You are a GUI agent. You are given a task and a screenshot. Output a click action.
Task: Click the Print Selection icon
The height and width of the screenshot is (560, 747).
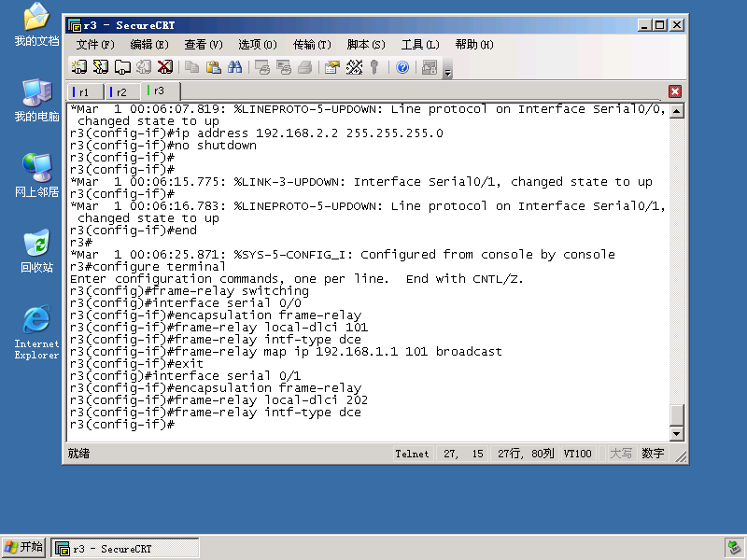point(284,67)
